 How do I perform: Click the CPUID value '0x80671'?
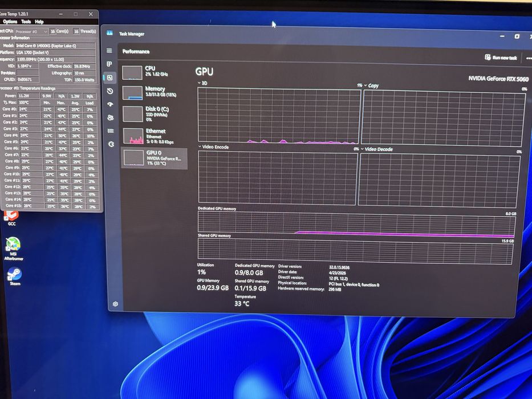27,79
